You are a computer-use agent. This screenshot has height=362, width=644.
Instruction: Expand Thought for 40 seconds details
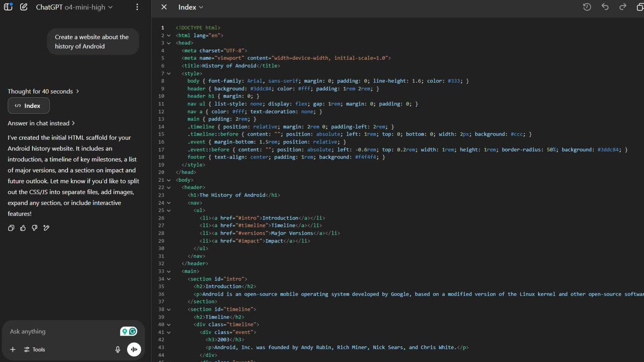click(x=44, y=91)
